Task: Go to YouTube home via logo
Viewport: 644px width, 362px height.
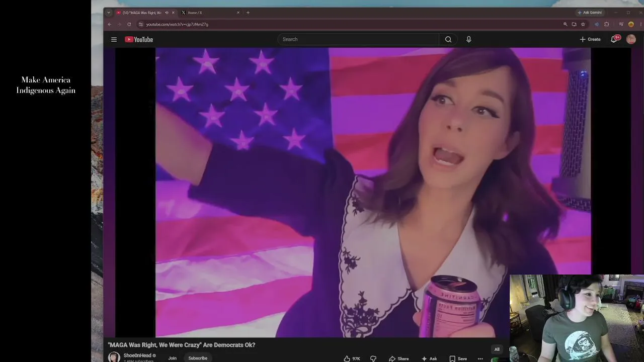Action: pyautogui.click(x=139, y=39)
